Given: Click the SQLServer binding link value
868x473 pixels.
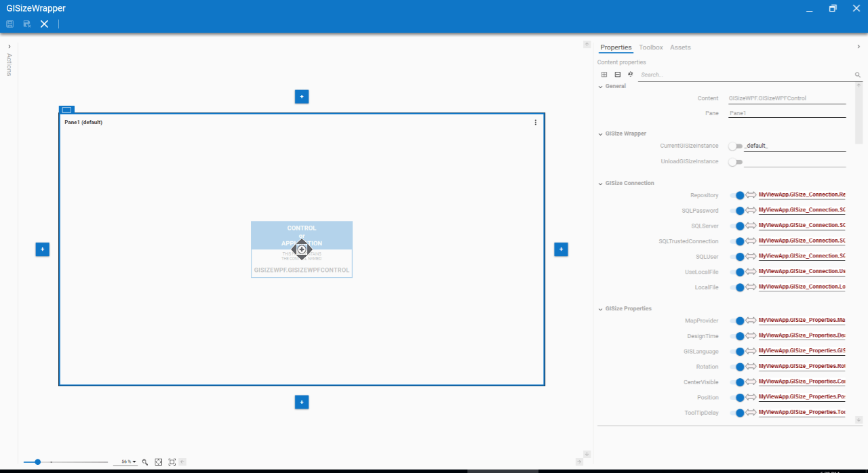Looking at the screenshot, I should [x=802, y=226].
